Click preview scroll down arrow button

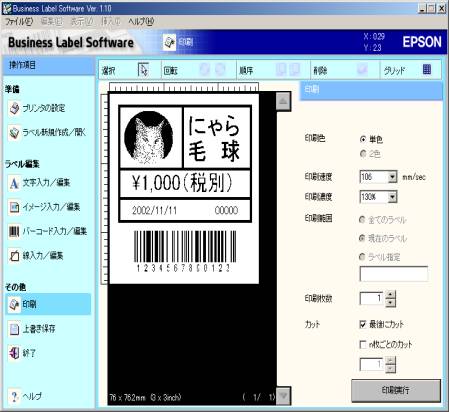coord(283,396)
